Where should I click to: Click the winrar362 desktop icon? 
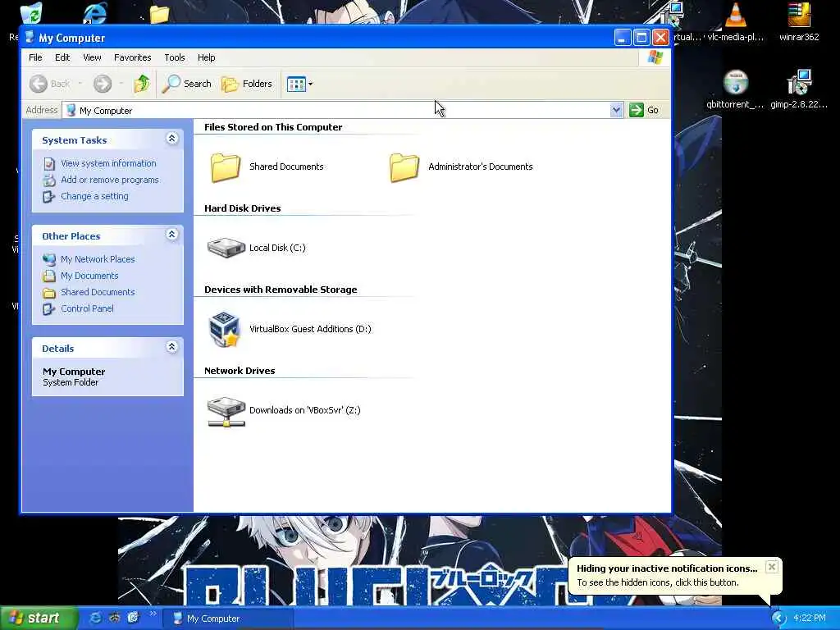pos(799,21)
